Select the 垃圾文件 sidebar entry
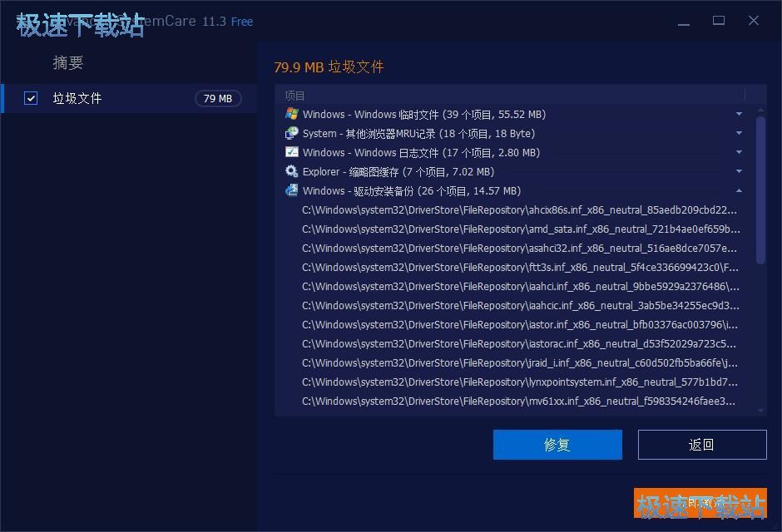782x532 pixels. pos(130,98)
